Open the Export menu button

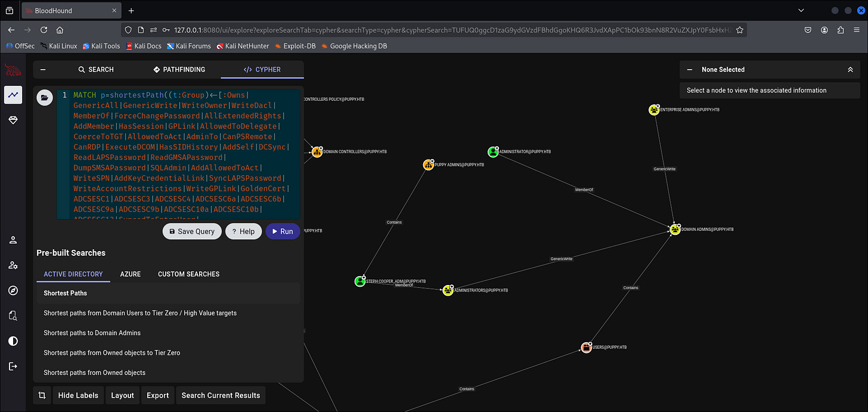[158, 395]
